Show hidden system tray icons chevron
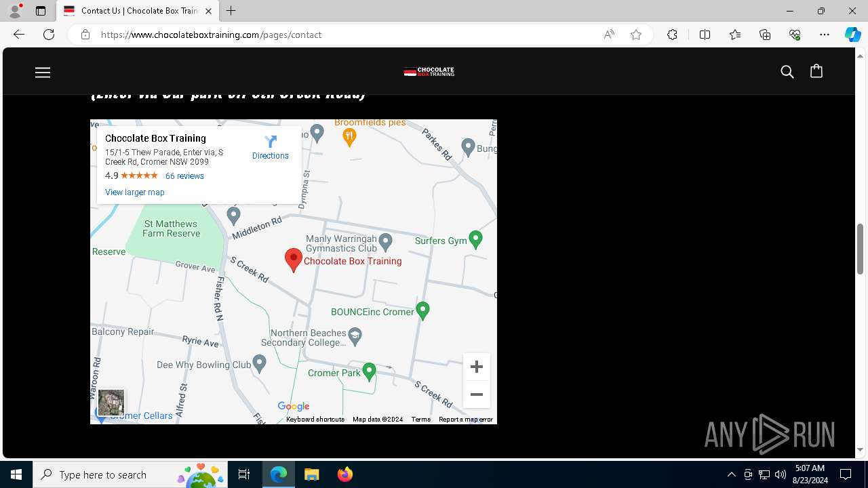Screen dimensions: 868x488 pos(731,474)
